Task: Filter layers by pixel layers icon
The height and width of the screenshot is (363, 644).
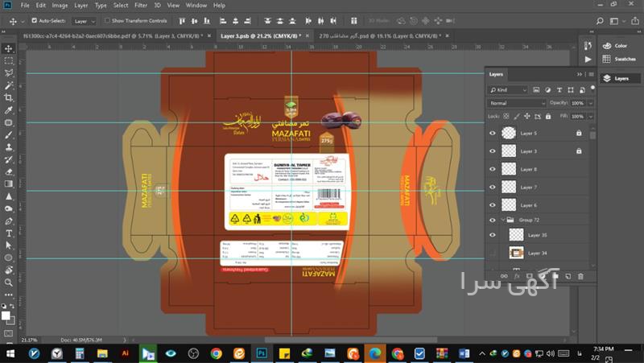Action: pos(536,90)
